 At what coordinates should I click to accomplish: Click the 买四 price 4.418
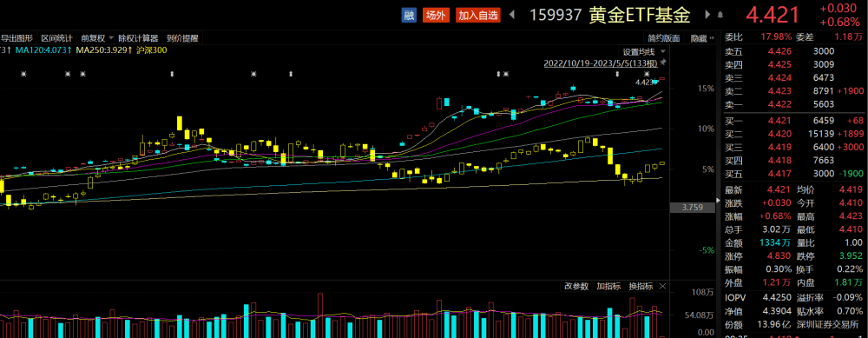(779, 161)
